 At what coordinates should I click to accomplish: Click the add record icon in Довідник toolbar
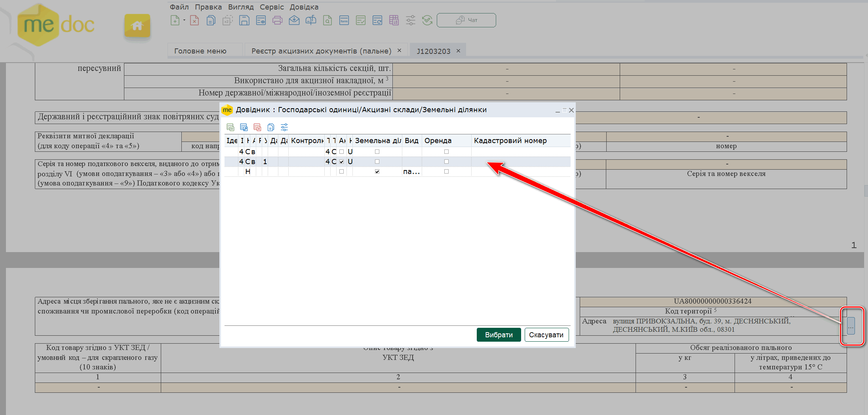[230, 127]
